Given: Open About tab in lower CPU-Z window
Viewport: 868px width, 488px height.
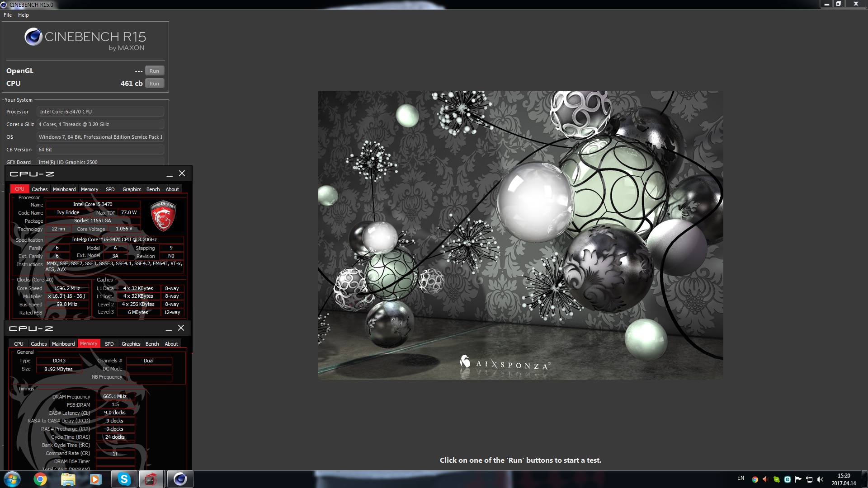Looking at the screenshot, I should (x=171, y=344).
